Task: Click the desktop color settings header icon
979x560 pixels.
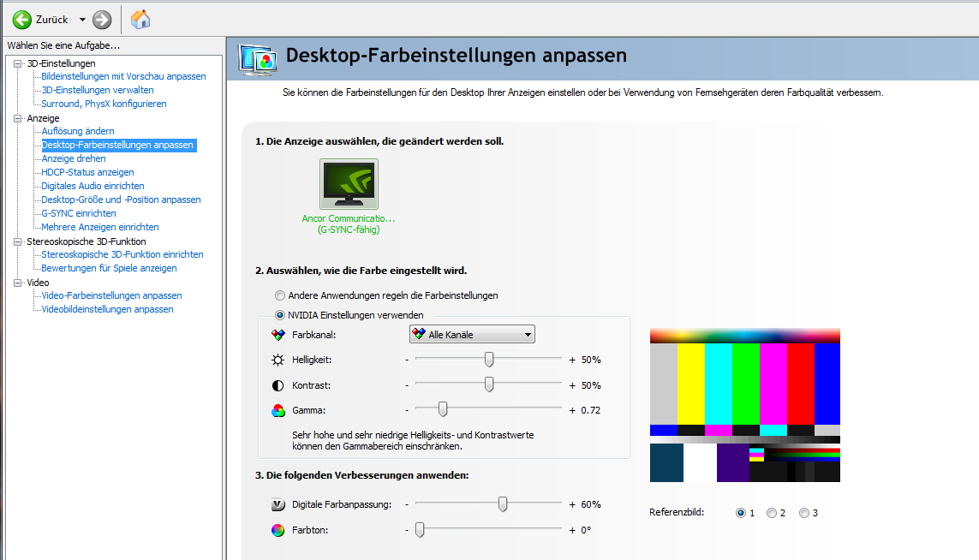Action: click(257, 60)
